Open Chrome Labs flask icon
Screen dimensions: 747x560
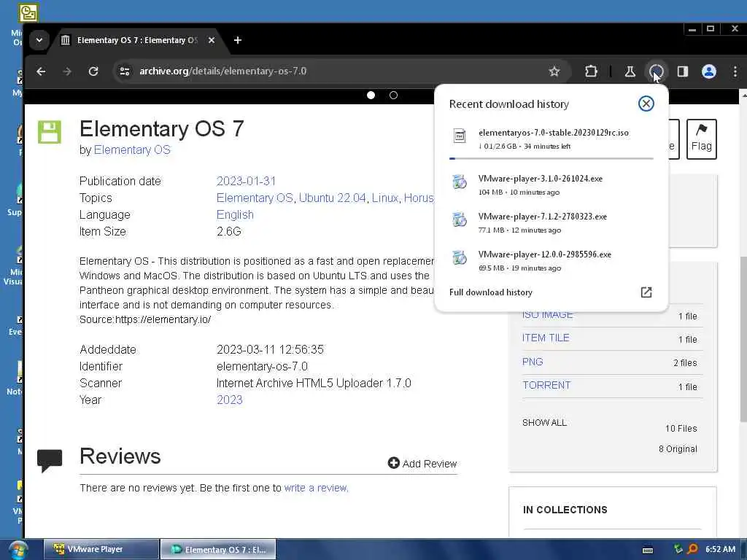coord(630,71)
